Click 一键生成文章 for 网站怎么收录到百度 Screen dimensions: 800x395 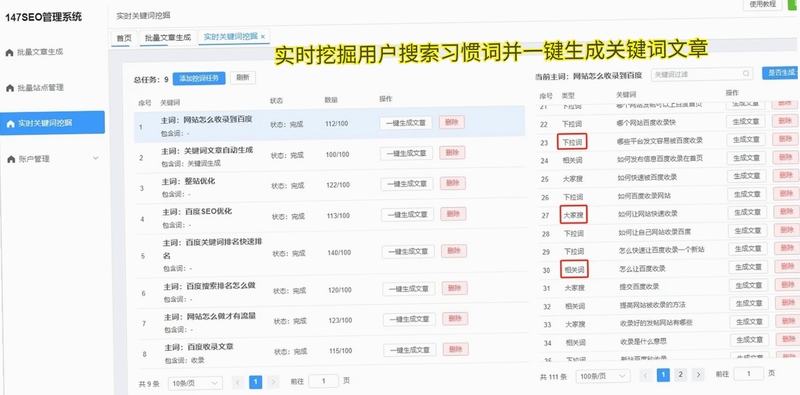pyautogui.click(x=406, y=122)
